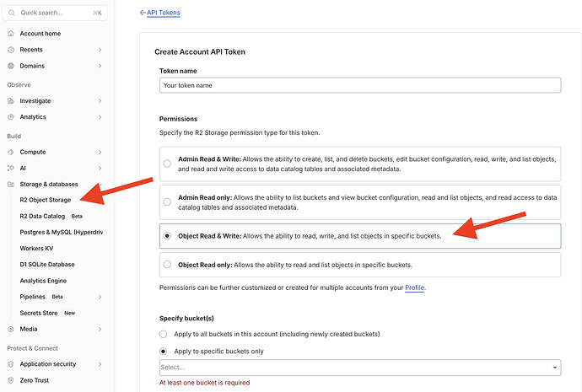Open R2 Object Storage in sidebar

pos(46,200)
